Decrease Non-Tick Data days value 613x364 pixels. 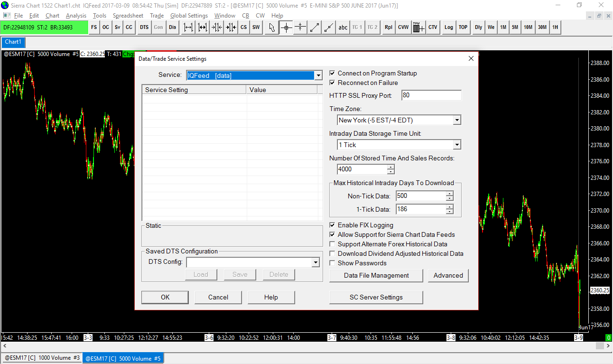point(449,198)
